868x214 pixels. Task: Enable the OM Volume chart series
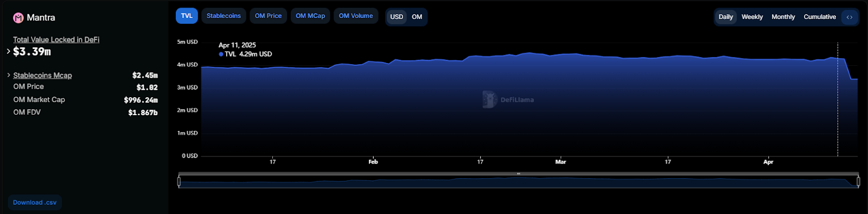pyautogui.click(x=356, y=16)
